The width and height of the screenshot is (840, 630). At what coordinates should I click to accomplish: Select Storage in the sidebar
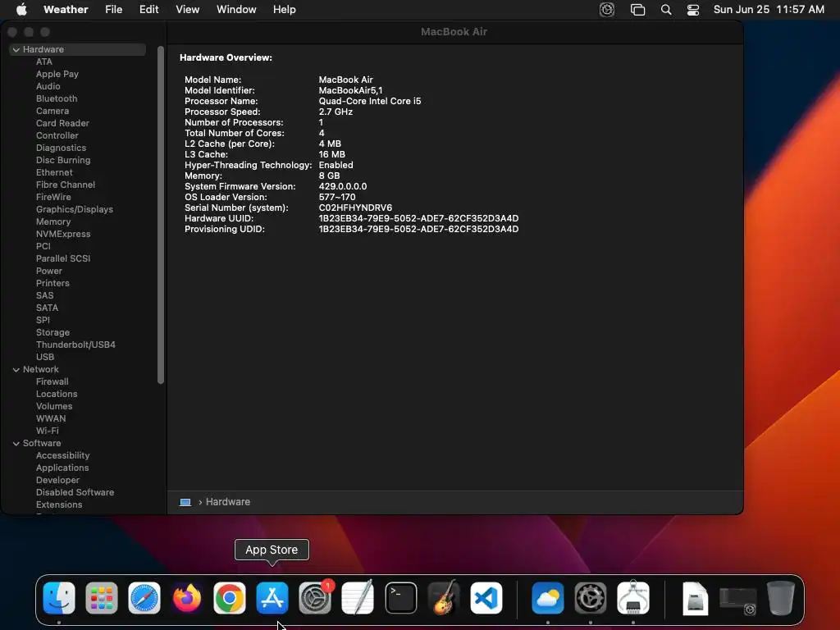click(x=52, y=333)
